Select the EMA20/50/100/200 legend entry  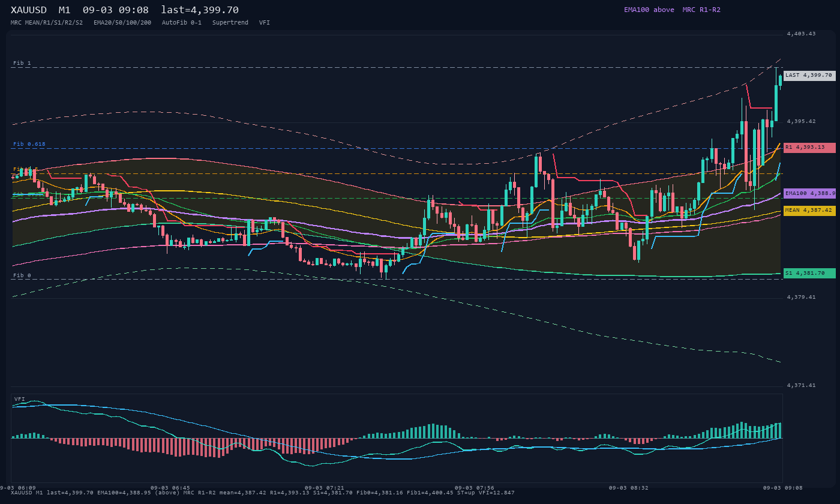coord(122,22)
